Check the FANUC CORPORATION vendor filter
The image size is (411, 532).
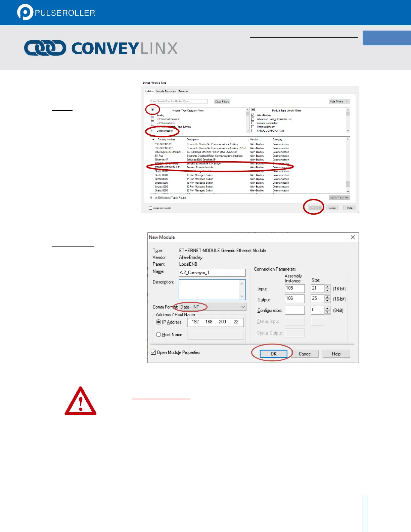253,131
